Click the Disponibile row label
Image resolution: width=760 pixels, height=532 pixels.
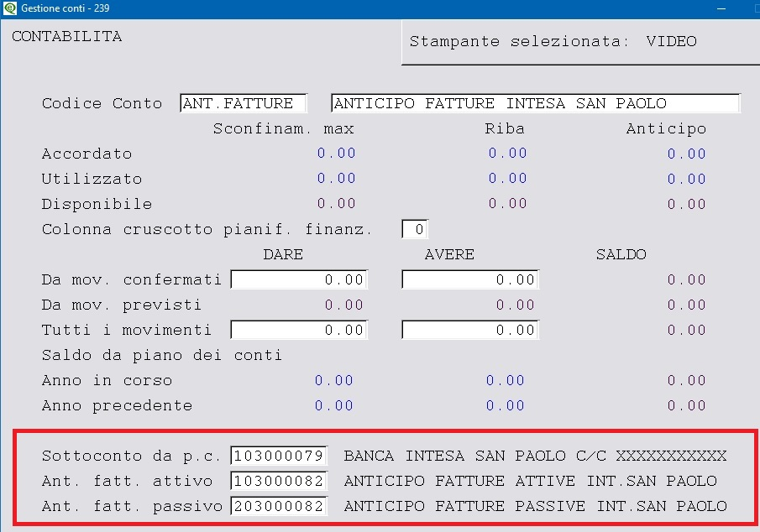(x=97, y=205)
